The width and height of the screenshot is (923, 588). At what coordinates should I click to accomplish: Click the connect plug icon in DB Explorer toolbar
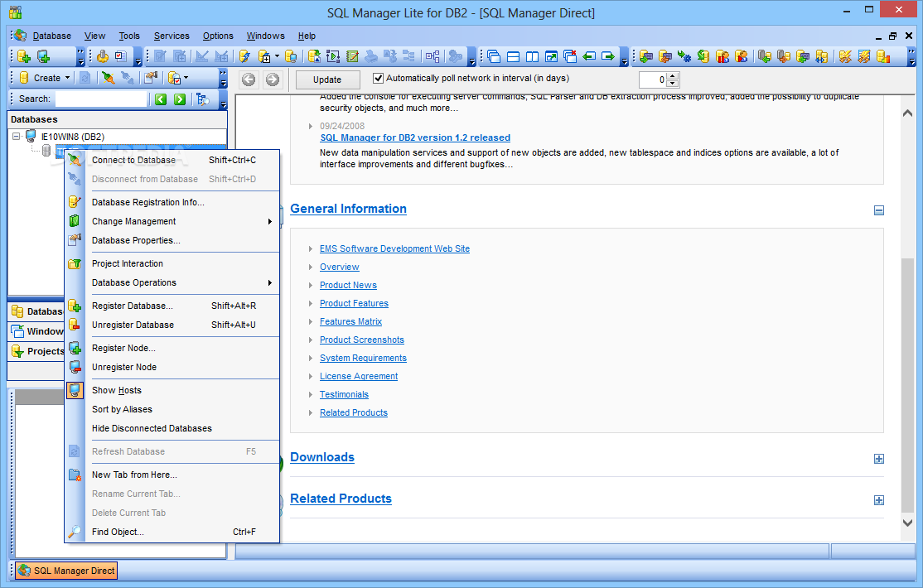pos(108,78)
